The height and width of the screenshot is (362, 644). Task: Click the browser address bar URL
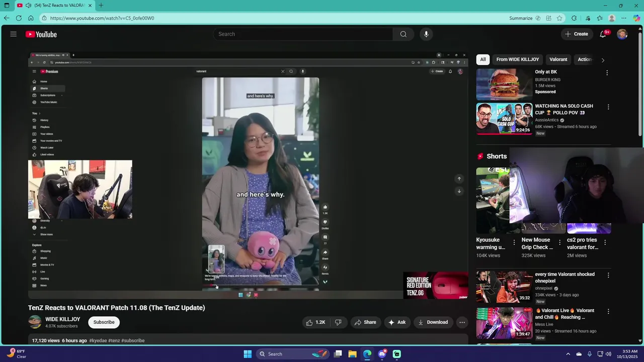tap(102, 18)
